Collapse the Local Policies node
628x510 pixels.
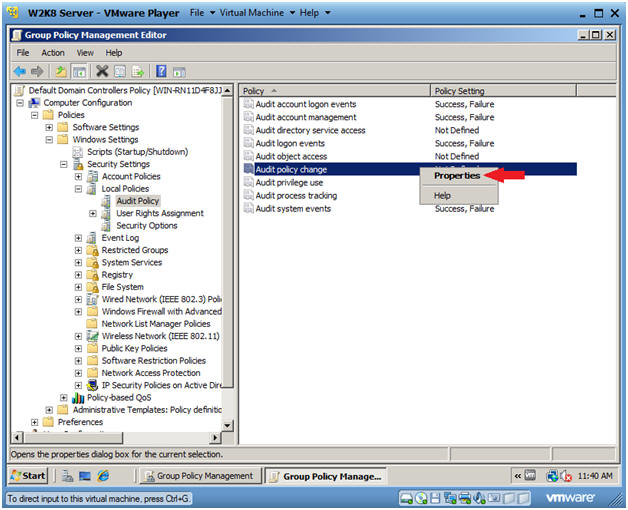78,189
